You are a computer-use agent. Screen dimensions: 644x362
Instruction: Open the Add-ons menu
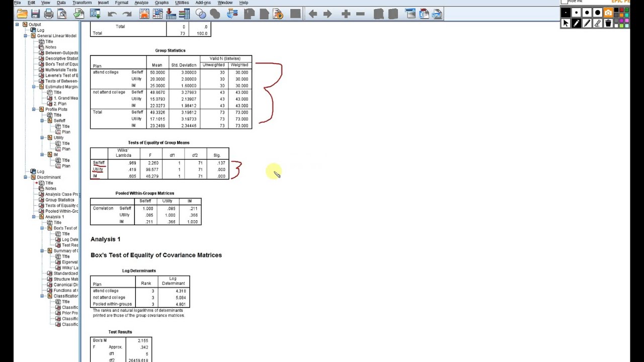(x=203, y=3)
